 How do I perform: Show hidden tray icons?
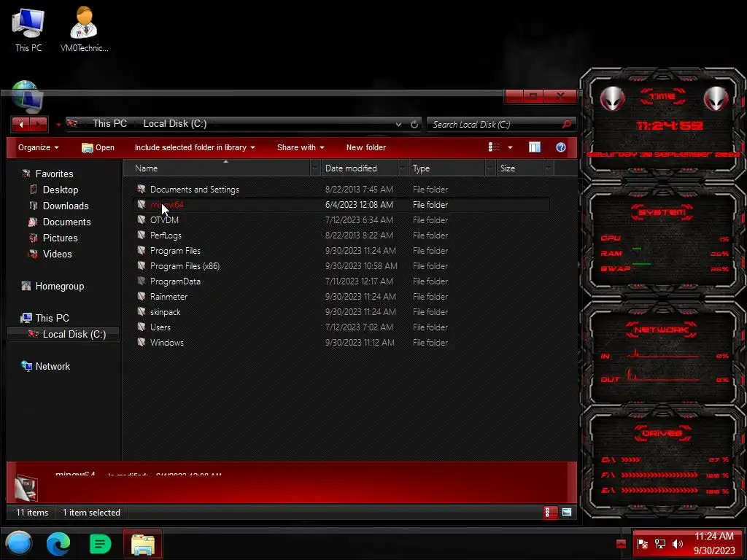click(621, 544)
